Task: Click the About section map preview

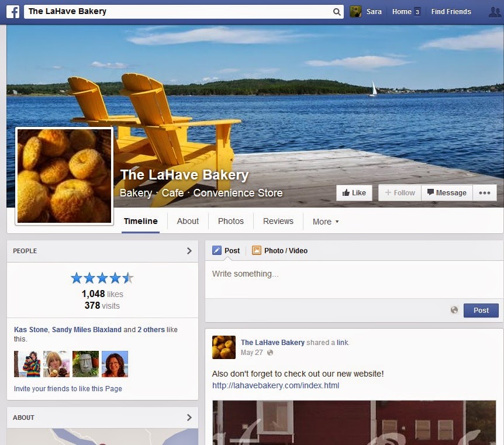Action: click(102, 437)
